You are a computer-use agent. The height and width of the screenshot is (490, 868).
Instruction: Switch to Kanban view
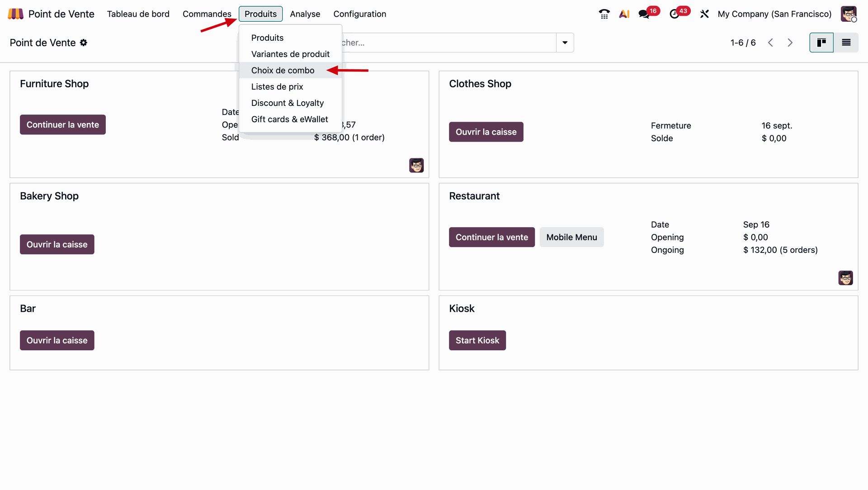[821, 43]
